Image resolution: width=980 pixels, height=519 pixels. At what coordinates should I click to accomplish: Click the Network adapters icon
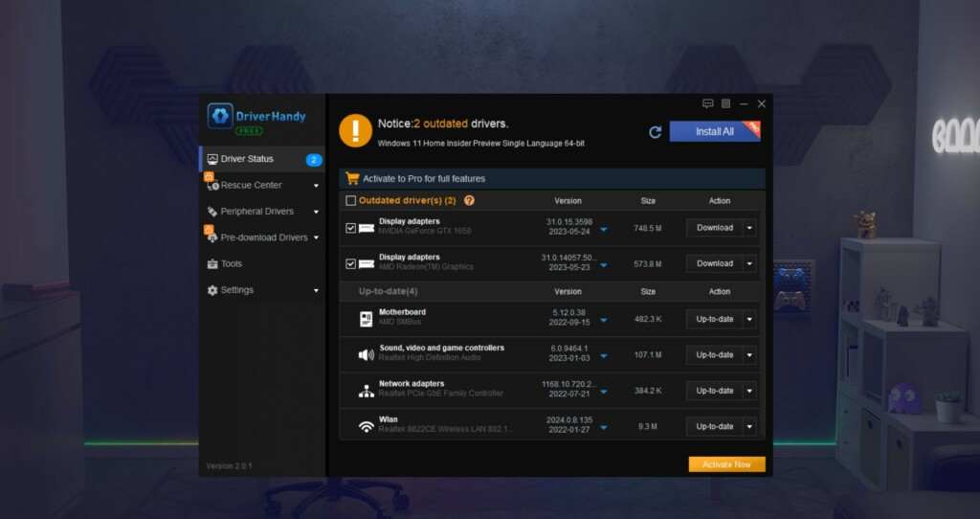point(367,391)
